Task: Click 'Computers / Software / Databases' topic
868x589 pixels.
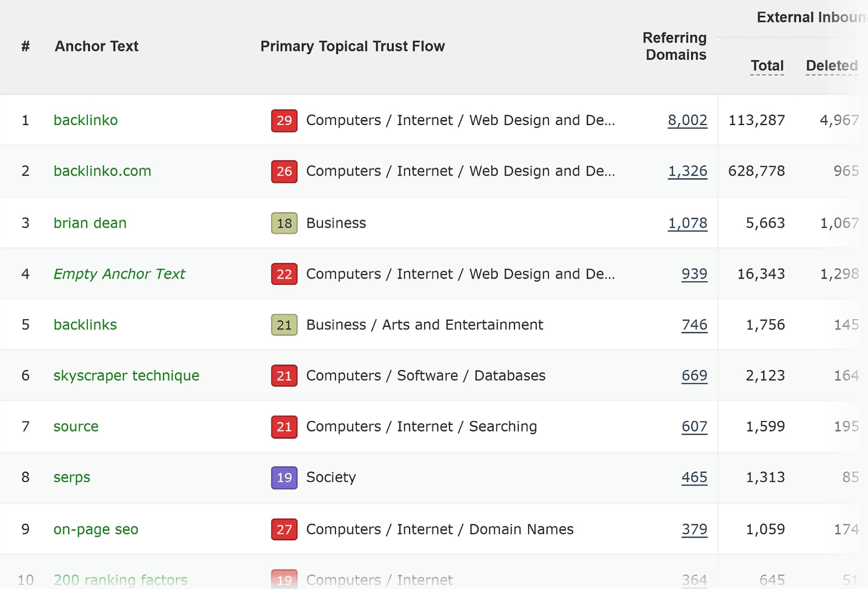Action: 426,375
